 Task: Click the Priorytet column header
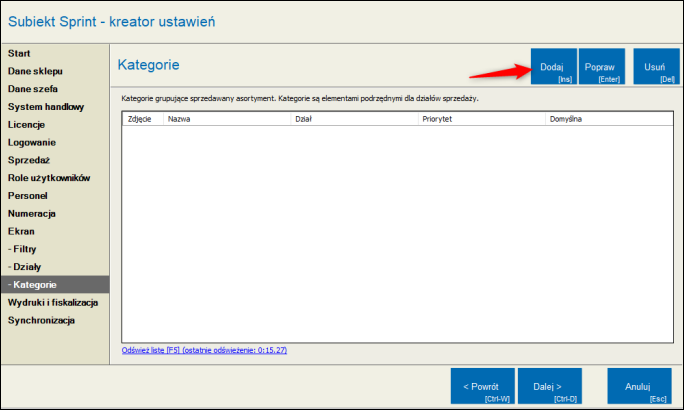click(482, 119)
